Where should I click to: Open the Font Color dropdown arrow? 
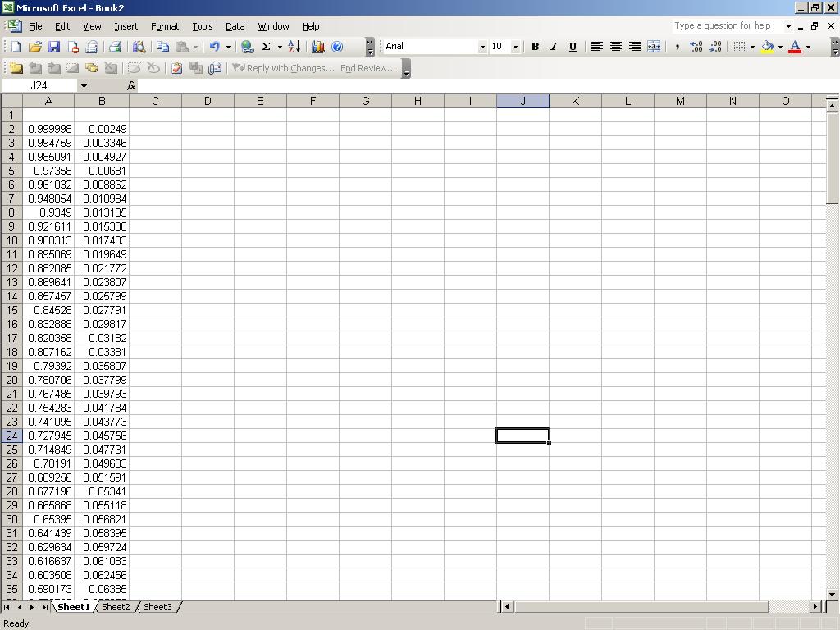coord(808,47)
